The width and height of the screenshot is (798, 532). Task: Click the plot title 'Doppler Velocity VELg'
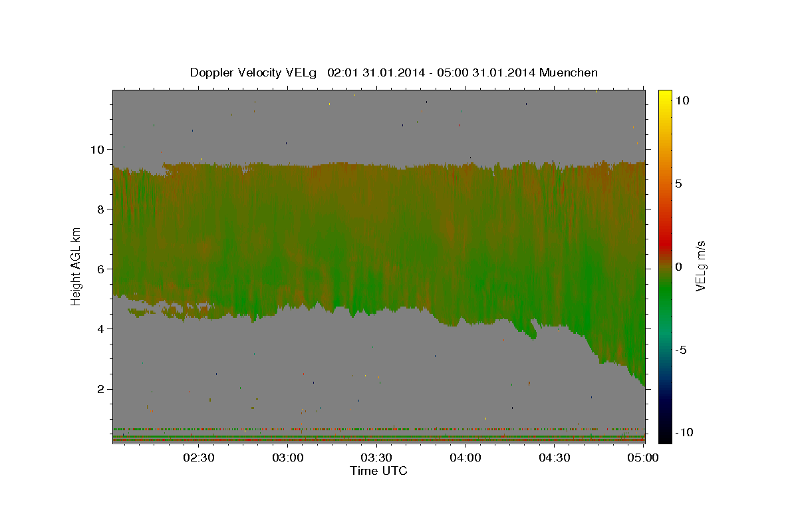(254, 72)
